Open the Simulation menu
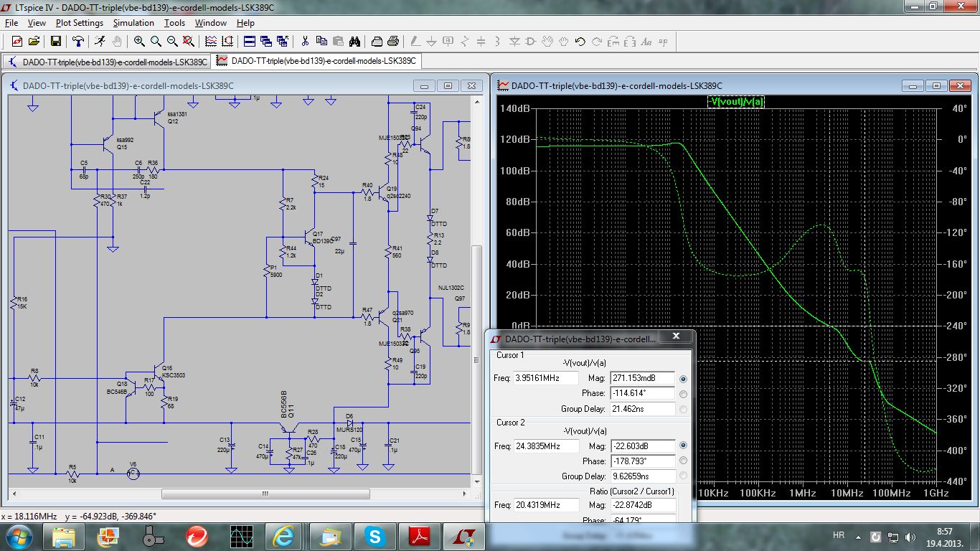The image size is (980, 551). (133, 23)
